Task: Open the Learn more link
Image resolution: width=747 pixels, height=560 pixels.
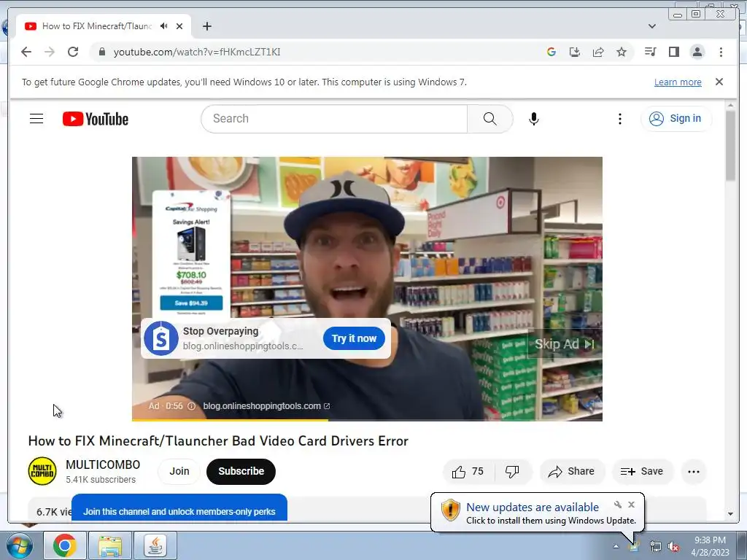Action: (678, 82)
